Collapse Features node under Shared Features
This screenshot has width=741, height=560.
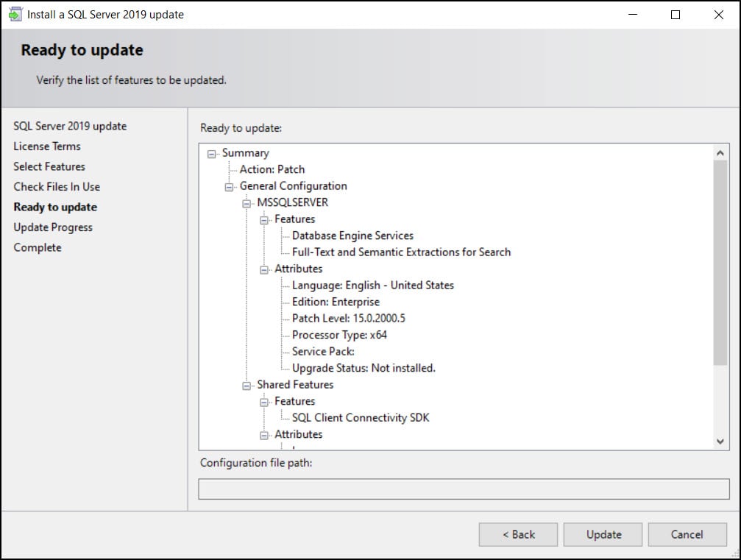click(264, 403)
